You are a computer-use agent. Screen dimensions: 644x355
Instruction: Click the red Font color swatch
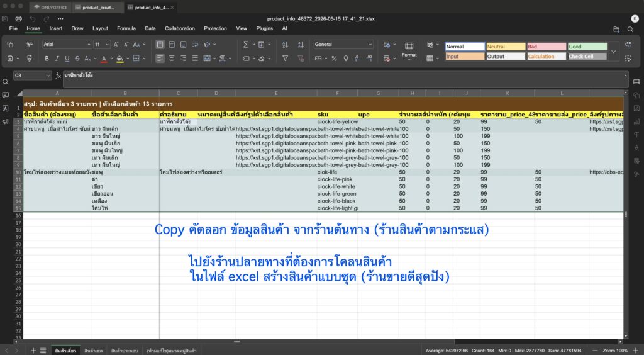point(104,59)
